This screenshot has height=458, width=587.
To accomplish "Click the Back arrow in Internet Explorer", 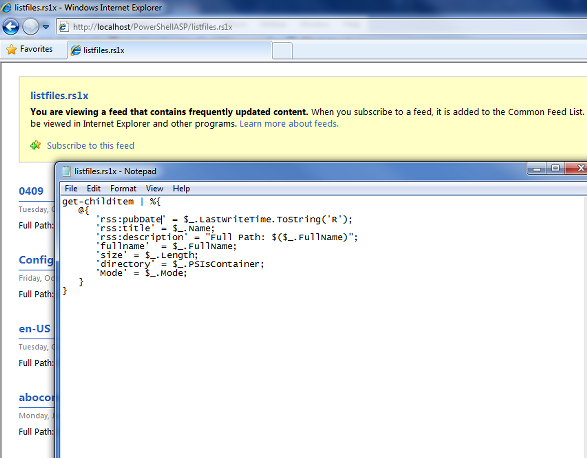I will pyautogui.click(x=10, y=27).
